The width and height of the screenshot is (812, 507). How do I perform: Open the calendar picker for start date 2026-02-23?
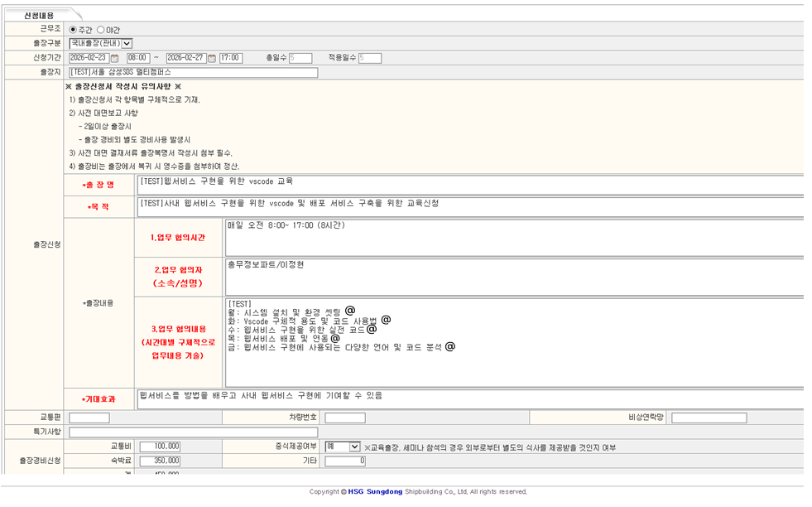click(x=116, y=56)
